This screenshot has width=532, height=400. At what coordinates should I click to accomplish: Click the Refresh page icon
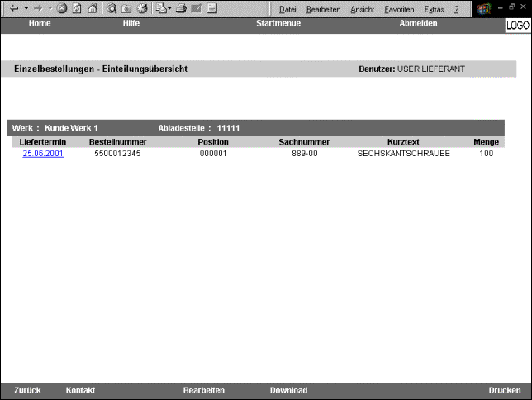click(x=77, y=8)
